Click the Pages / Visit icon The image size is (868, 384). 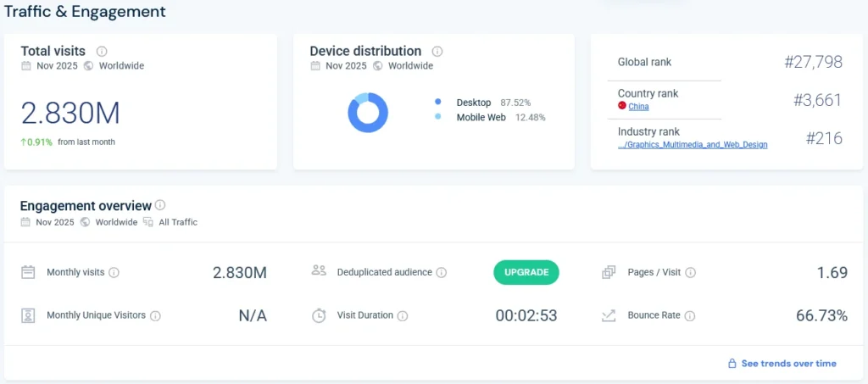(609, 273)
